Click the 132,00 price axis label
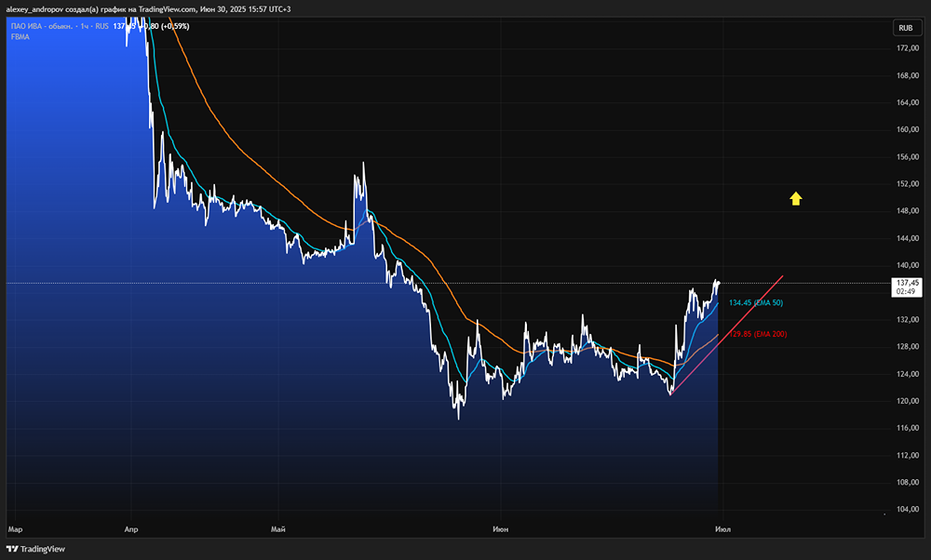The image size is (931, 560). point(907,319)
